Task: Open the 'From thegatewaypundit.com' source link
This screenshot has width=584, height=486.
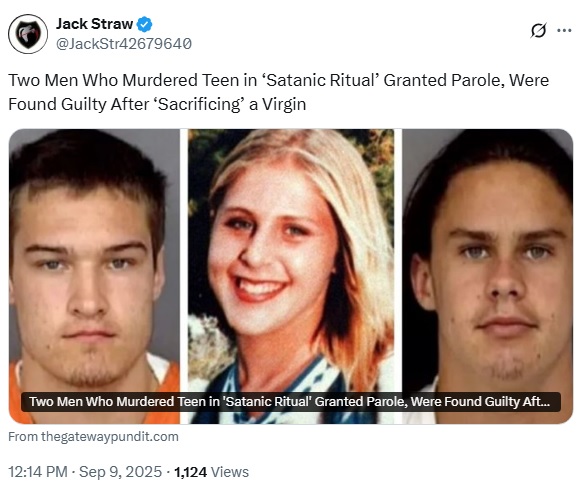Action: click(x=93, y=436)
